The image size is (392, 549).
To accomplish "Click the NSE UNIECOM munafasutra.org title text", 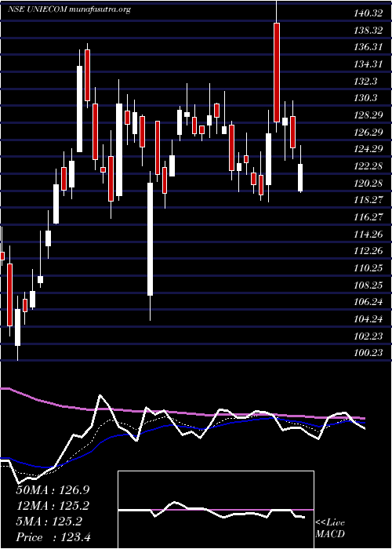I will [69, 9].
